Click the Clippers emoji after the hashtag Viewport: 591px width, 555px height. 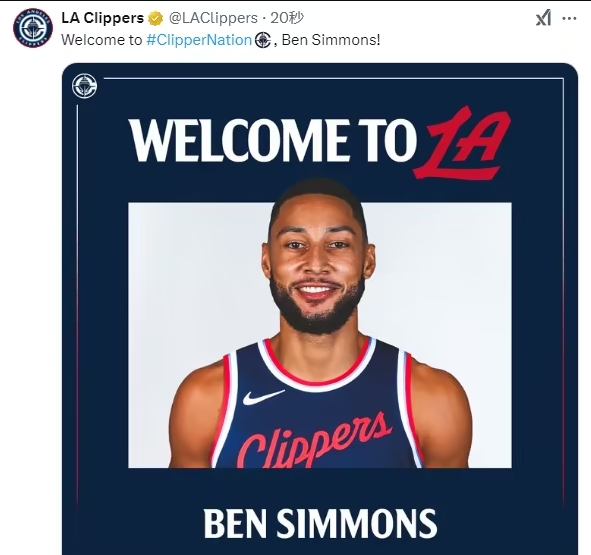(x=263, y=40)
